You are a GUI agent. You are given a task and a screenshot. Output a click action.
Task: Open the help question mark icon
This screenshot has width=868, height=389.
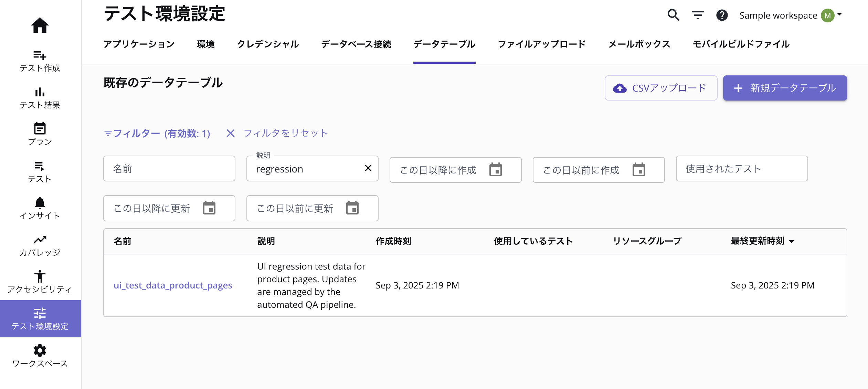pos(722,15)
